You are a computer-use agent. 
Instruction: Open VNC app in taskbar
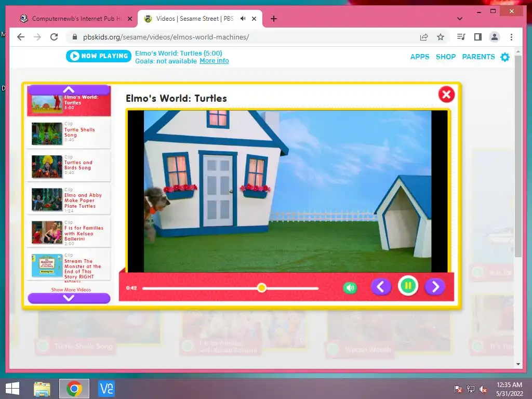coord(106,389)
